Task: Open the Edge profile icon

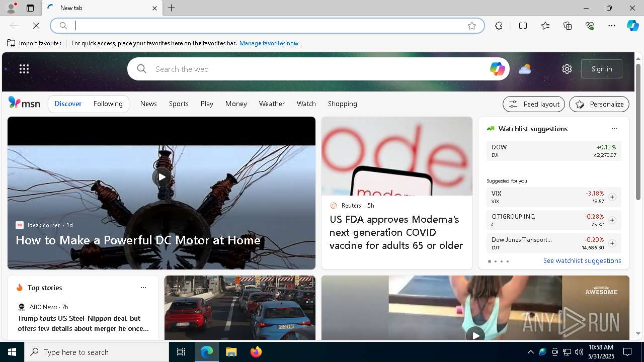Action: [x=11, y=8]
